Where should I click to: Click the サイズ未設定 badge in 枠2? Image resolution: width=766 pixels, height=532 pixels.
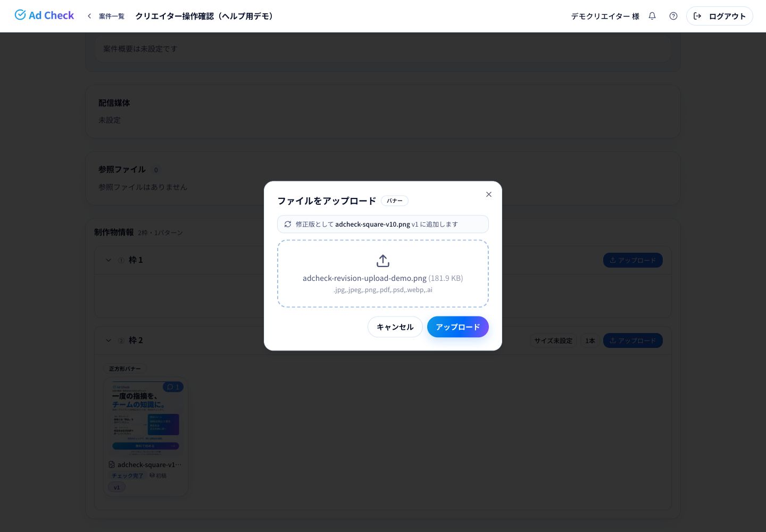point(553,340)
